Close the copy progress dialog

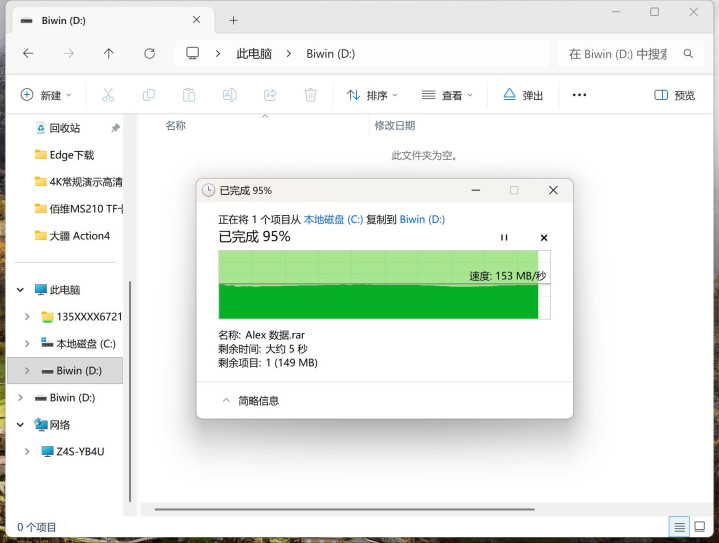pyautogui.click(x=553, y=190)
